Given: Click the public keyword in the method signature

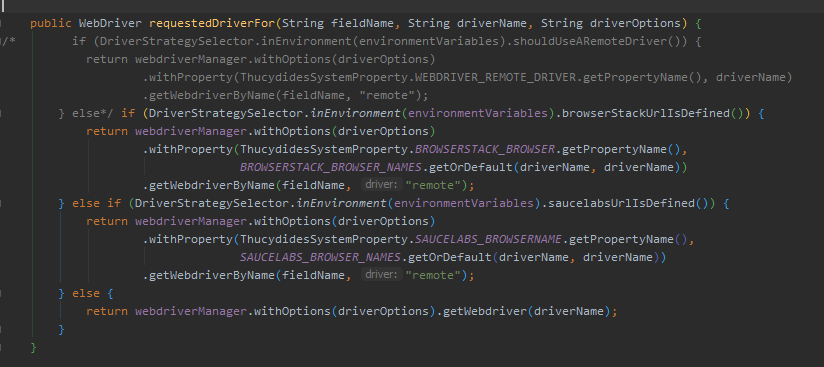Looking at the screenshot, I should 51,24.
